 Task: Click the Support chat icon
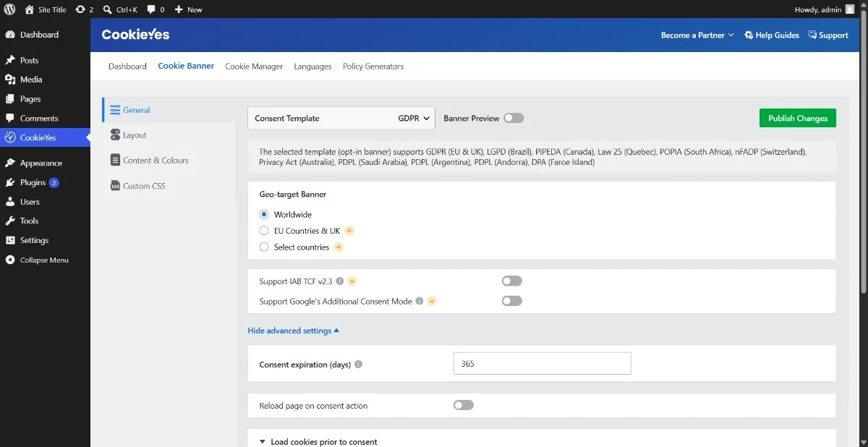812,35
